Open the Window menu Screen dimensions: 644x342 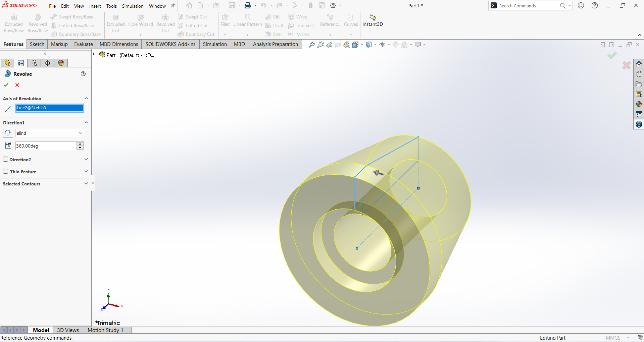(157, 6)
